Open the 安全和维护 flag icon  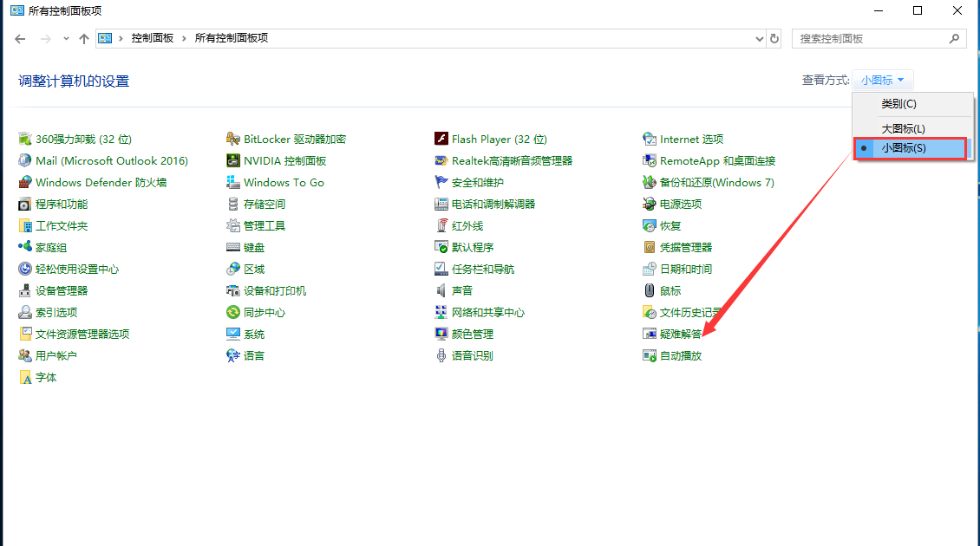441,182
